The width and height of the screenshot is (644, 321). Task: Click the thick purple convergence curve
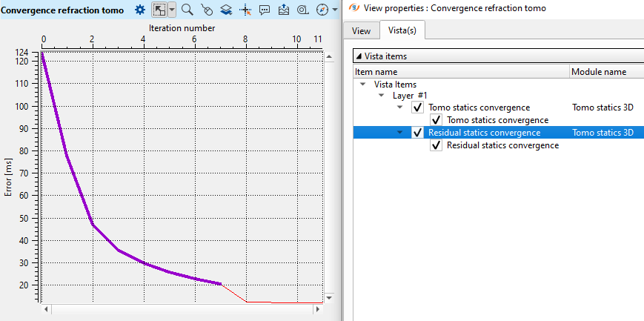click(93, 225)
